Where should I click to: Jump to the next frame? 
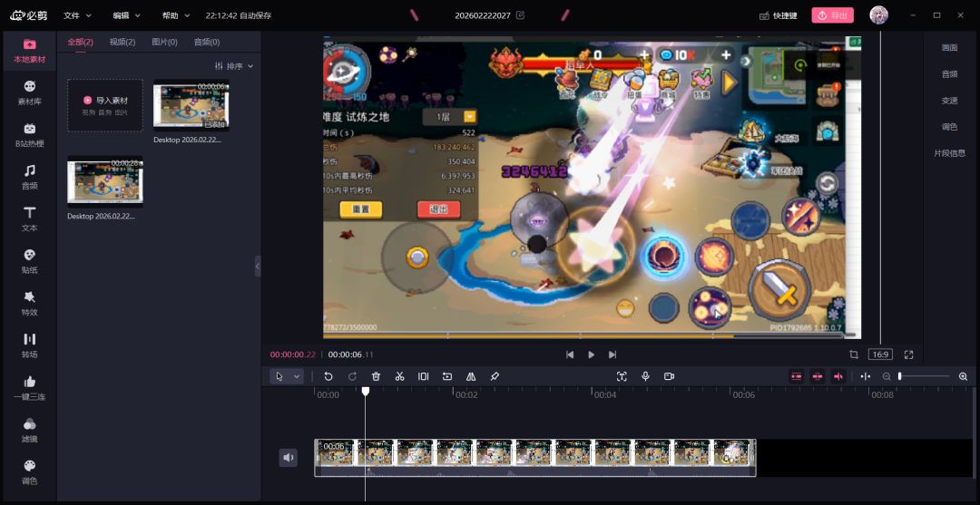pyautogui.click(x=612, y=354)
